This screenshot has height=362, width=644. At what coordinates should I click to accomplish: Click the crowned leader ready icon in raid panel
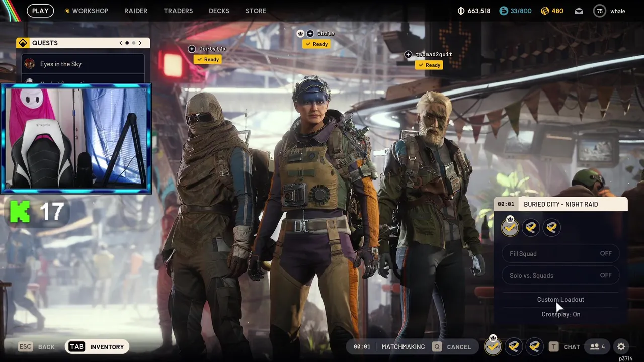510,227
